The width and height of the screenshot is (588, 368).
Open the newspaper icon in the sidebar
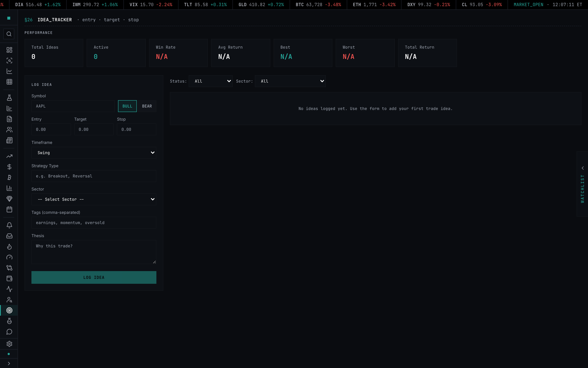pos(9,140)
